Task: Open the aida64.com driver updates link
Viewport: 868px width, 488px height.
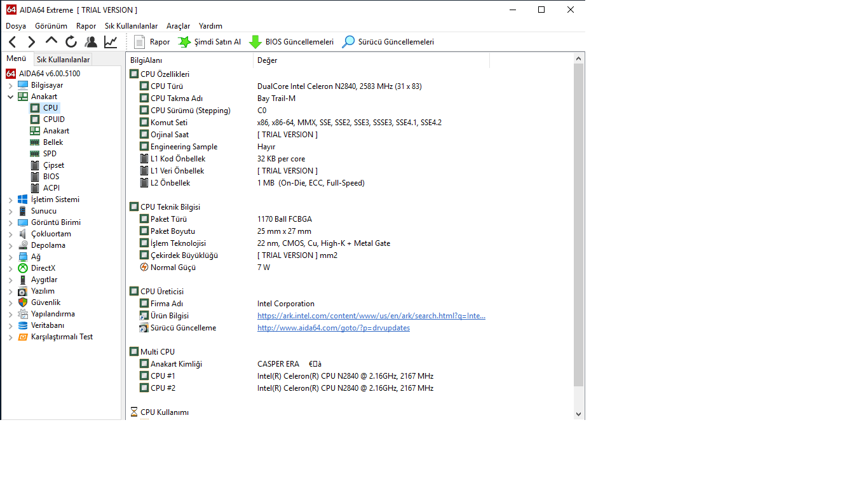Action: [x=334, y=328]
